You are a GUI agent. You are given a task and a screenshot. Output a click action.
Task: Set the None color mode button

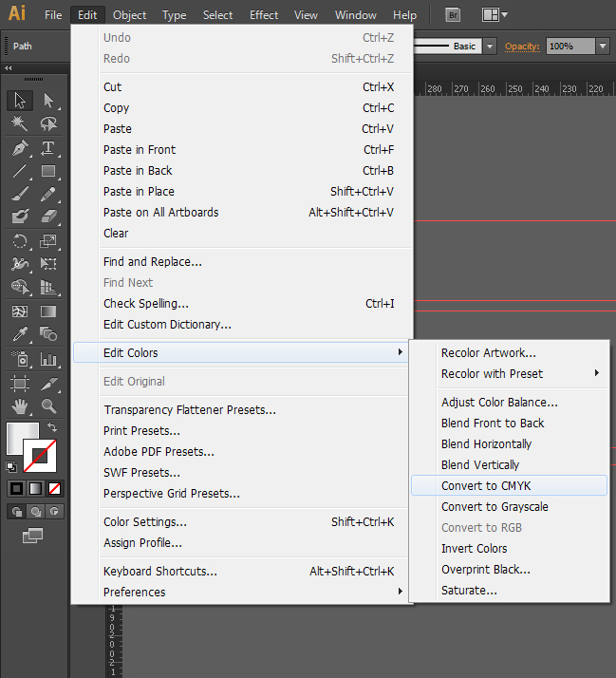click(x=55, y=488)
